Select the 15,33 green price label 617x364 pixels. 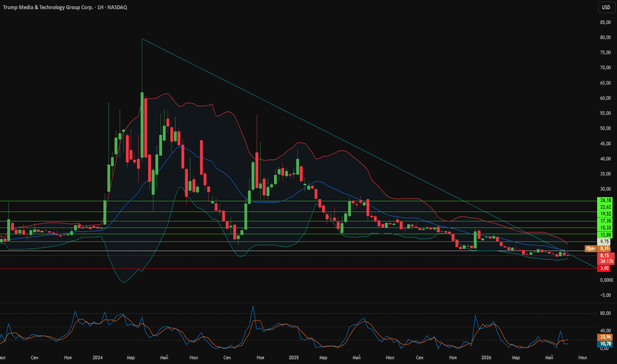click(x=605, y=228)
